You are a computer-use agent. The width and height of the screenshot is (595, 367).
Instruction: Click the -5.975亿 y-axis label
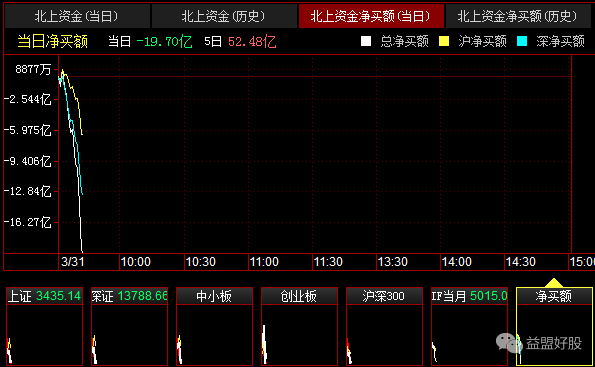coord(27,130)
